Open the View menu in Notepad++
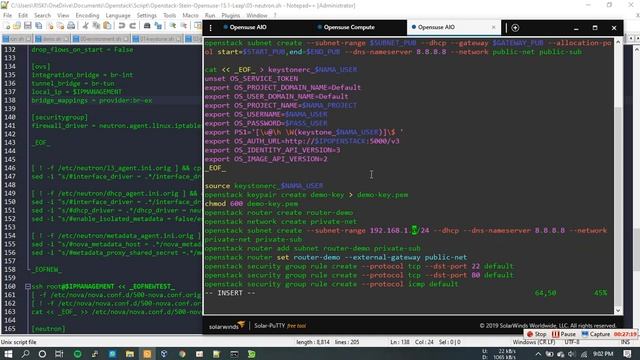Viewport: 640px width, 360px height. (x=63, y=16)
